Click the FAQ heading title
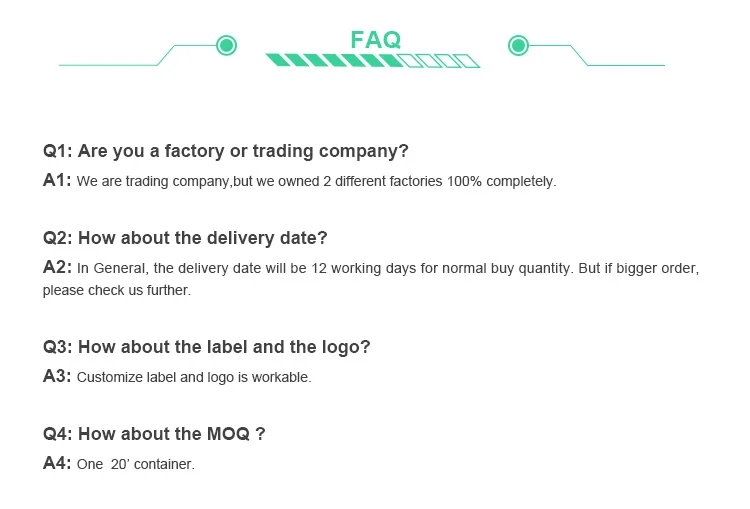The image size is (750, 509). 375,40
